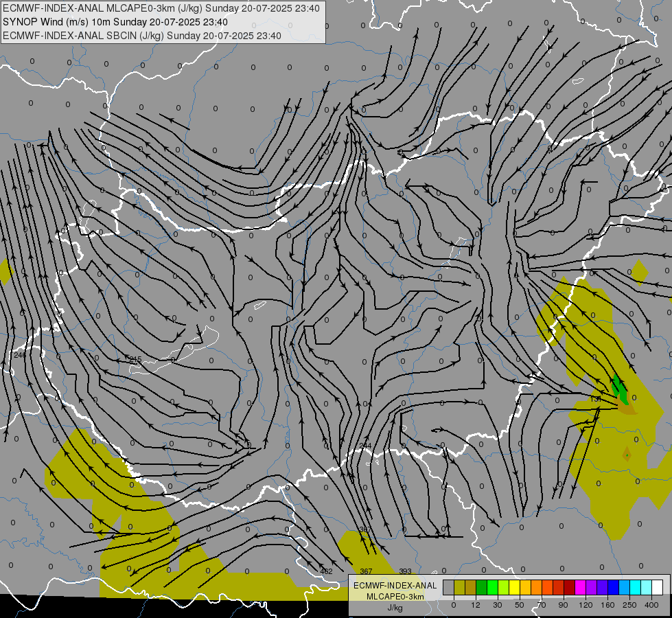Click the legend tick label 70
Image resolution: width=672 pixels, height=618 pixels.
point(542,605)
